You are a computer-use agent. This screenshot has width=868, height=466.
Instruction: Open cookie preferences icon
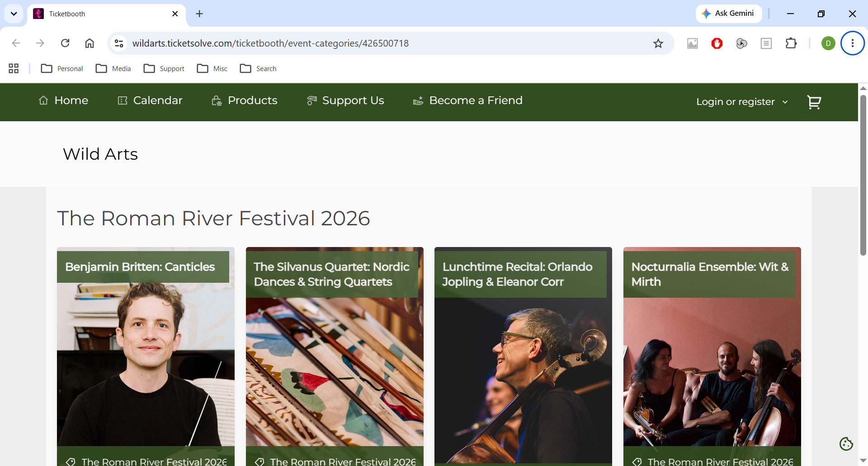(846, 444)
